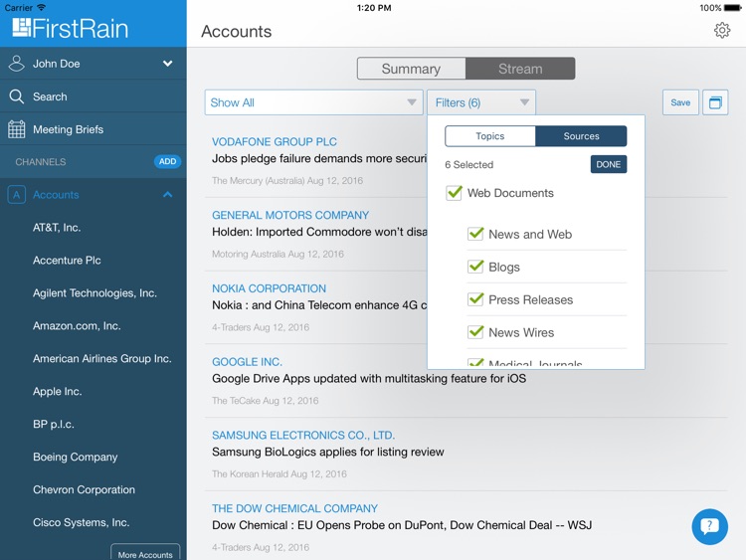The width and height of the screenshot is (746, 560).
Task: Click the Accounts channel 'A' icon
Action: [x=16, y=195]
